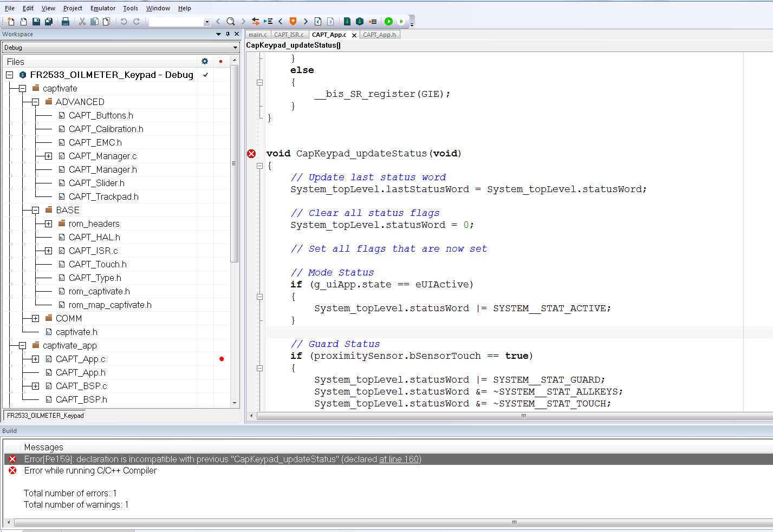Expand the rom_headers folder
Viewport: 773px width, 532px height.
(x=48, y=224)
